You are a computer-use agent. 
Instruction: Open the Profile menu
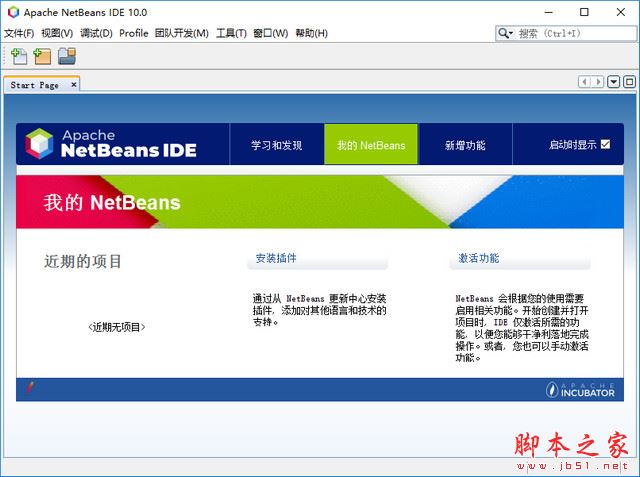tap(133, 33)
